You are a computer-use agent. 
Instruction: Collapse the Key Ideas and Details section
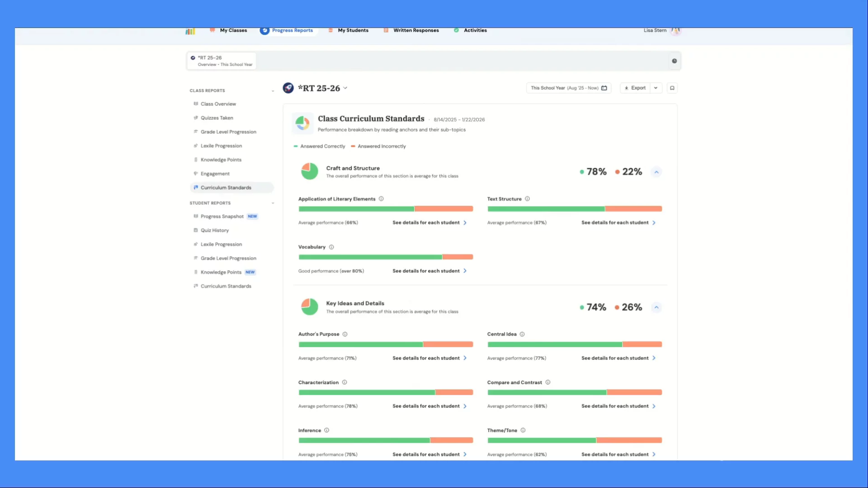(656, 307)
